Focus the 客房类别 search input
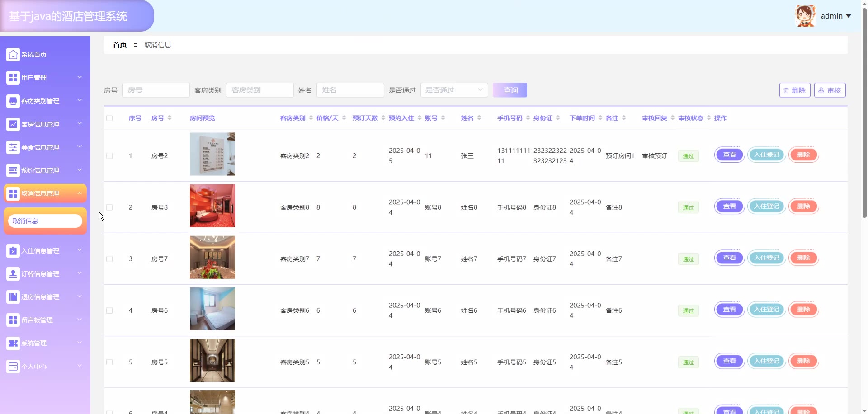 pos(260,90)
